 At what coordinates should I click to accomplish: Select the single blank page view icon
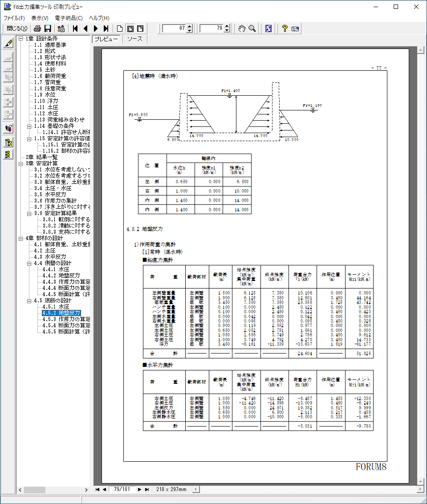pyautogui.click(x=120, y=28)
